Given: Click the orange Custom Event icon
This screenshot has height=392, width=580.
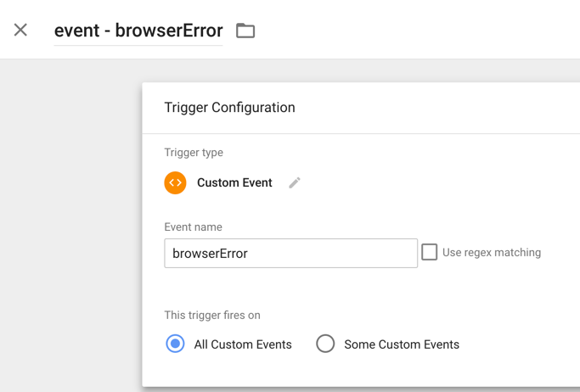Looking at the screenshot, I should (x=175, y=182).
